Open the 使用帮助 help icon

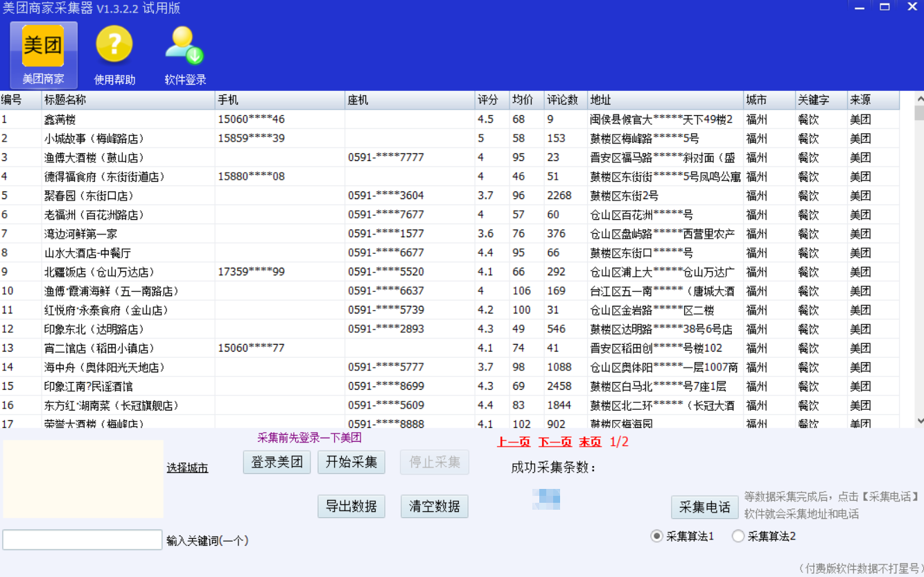point(114,55)
